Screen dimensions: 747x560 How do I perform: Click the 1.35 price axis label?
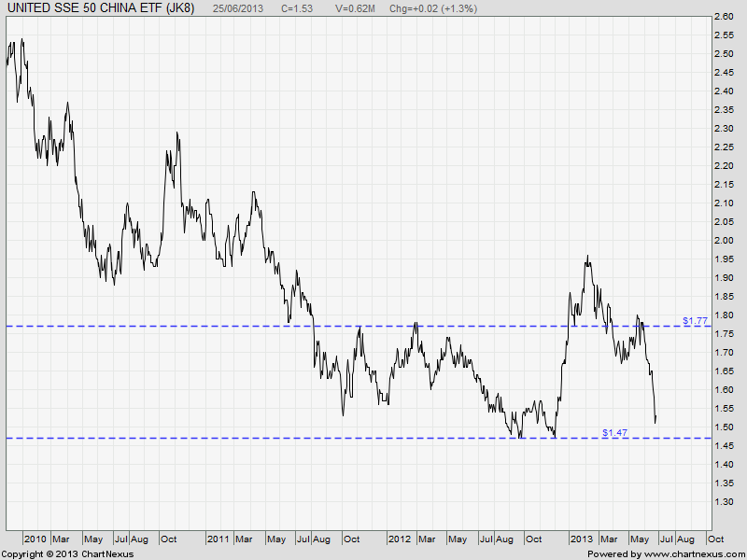coord(724,483)
